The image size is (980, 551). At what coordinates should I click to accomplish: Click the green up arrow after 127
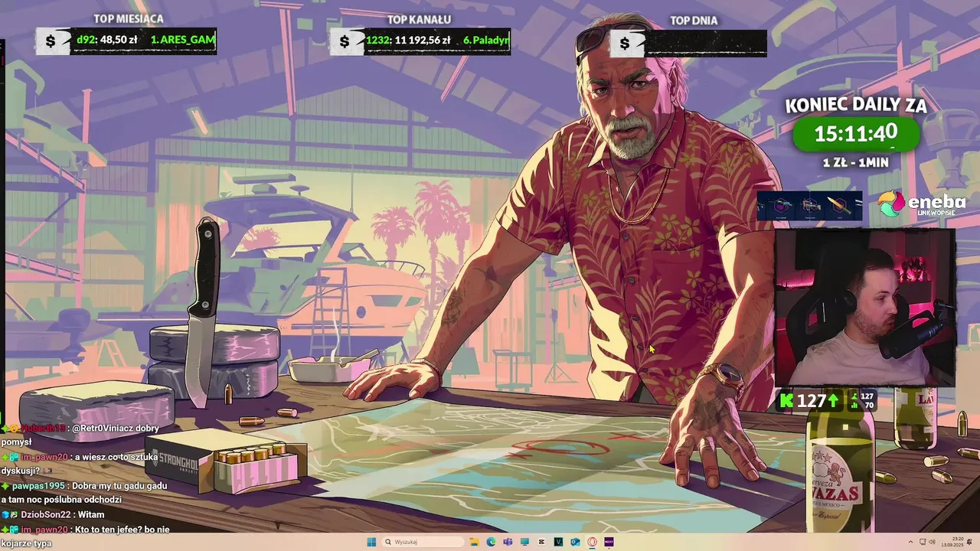coord(833,400)
